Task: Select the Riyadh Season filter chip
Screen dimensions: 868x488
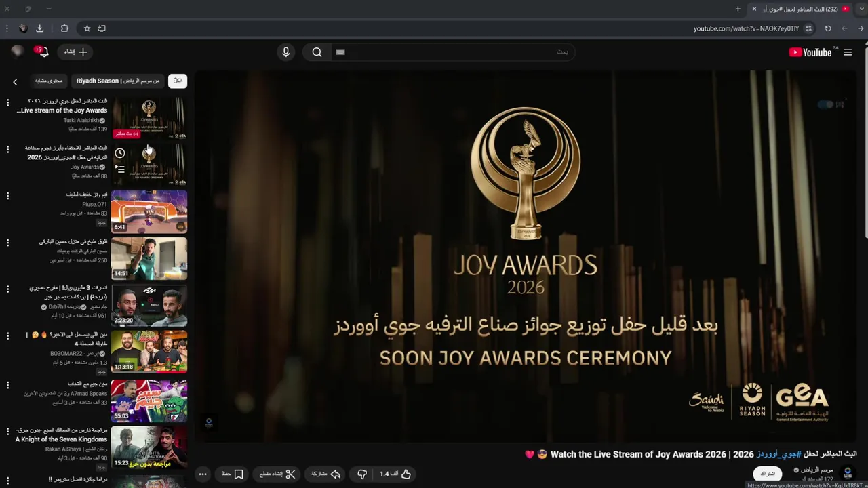Action: click(x=118, y=81)
